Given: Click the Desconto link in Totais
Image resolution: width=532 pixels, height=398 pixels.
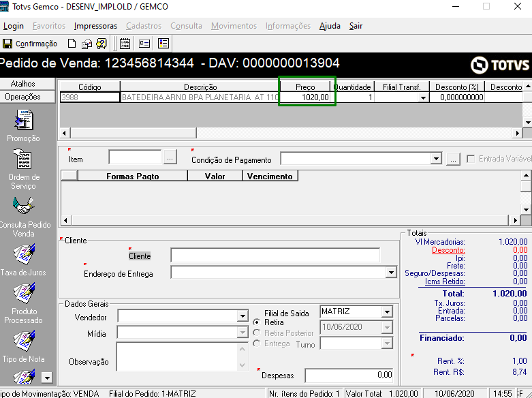Looking at the screenshot, I should (x=448, y=250).
